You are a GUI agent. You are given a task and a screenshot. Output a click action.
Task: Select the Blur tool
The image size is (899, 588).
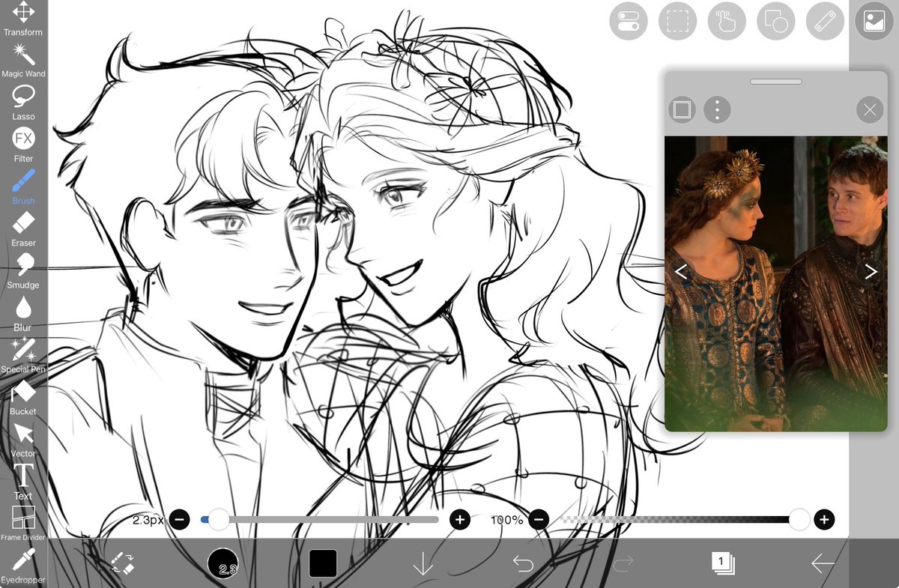(23, 313)
